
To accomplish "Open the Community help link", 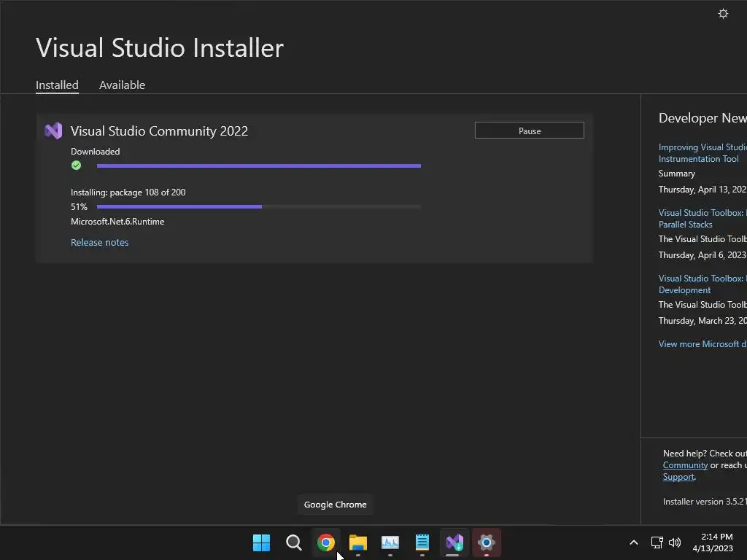I will click(685, 465).
